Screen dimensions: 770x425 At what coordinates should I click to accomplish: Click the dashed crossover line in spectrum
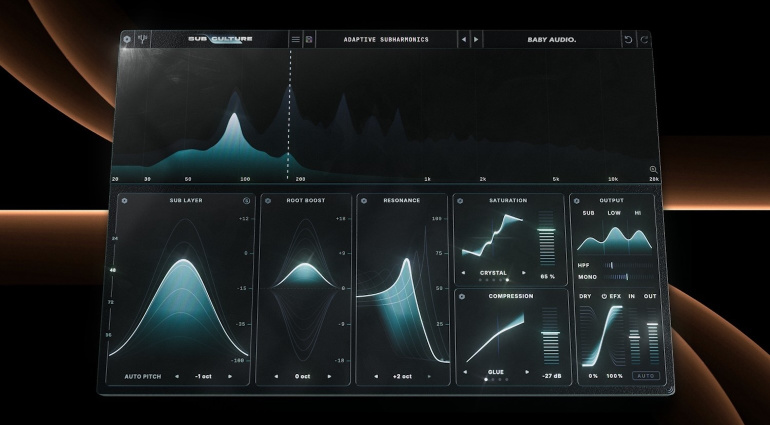pos(290,115)
